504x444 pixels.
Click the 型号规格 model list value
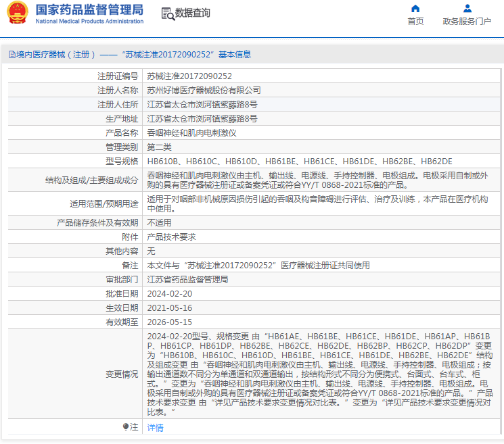coord(300,162)
